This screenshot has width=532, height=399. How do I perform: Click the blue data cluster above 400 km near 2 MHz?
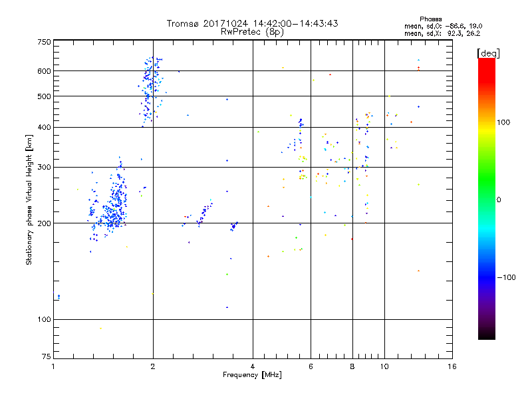pyautogui.click(x=151, y=92)
